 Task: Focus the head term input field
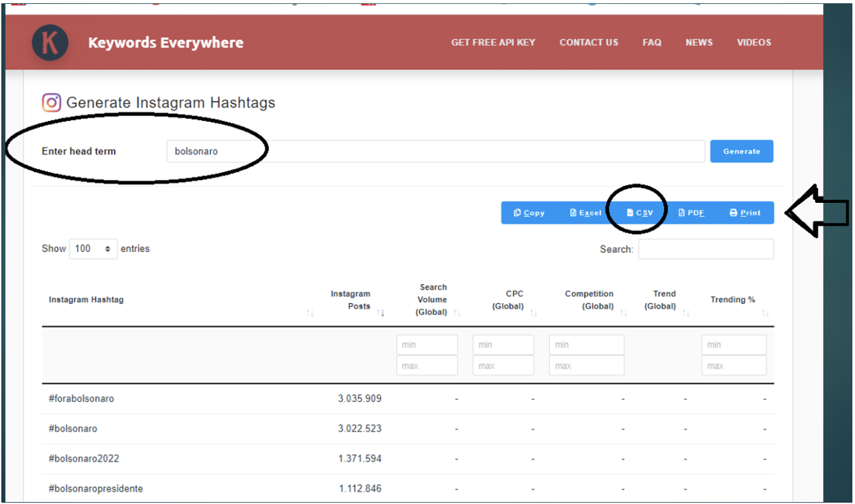point(435,151)
